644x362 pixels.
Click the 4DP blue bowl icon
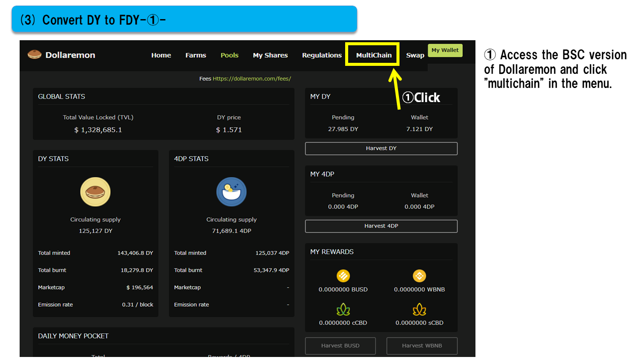tap(231, 192)
